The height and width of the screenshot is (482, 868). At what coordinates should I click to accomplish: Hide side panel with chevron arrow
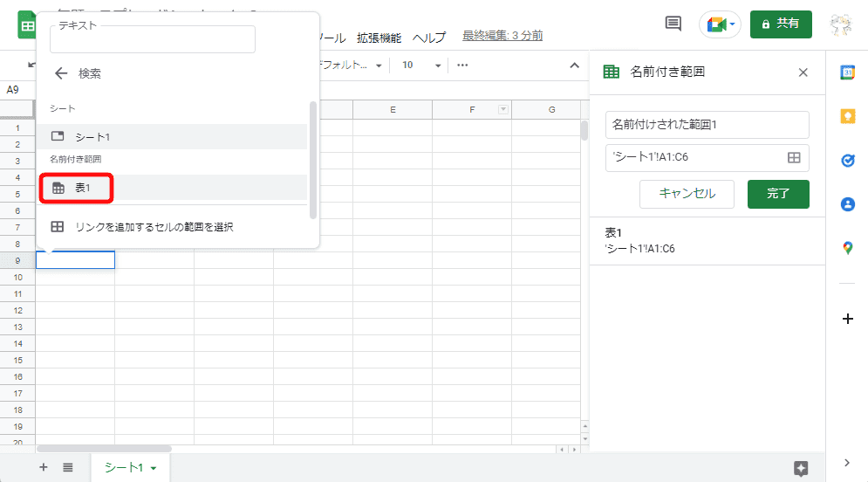tap(847, 463)
